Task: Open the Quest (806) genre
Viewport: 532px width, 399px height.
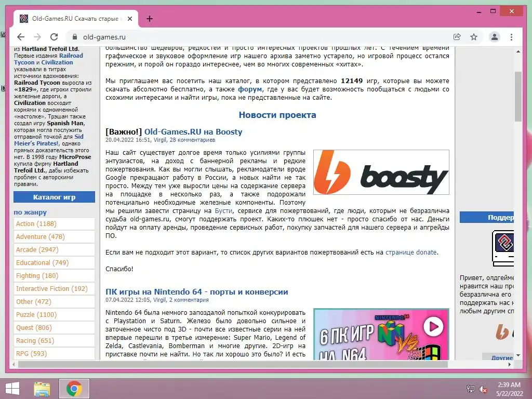Action: coord(54,327)
